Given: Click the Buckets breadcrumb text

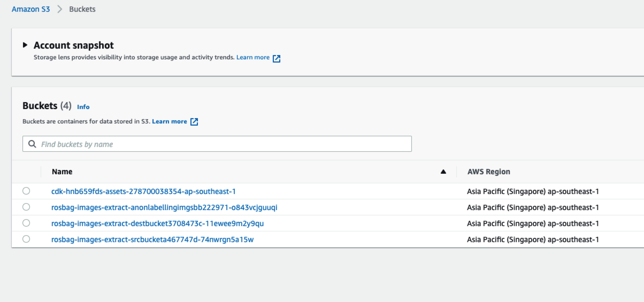Looking at the screenshot, I should [x=82, y=9].
